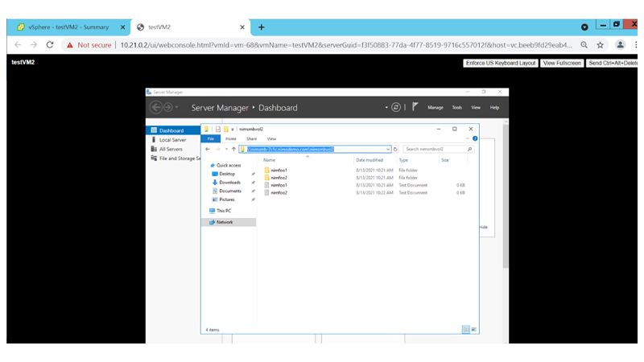
Task: Open the Explorer File ribbon tab
Action: point(211,138)
